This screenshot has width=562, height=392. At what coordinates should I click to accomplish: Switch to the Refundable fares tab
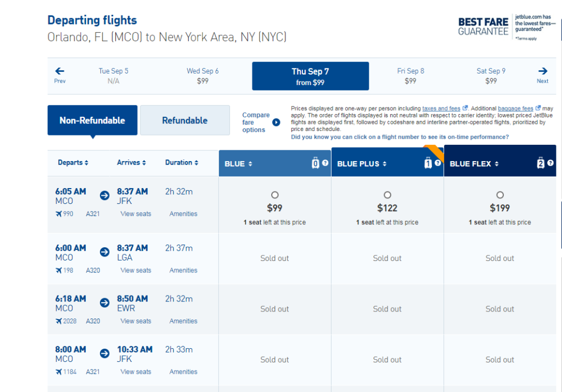(x=184, y=120)
